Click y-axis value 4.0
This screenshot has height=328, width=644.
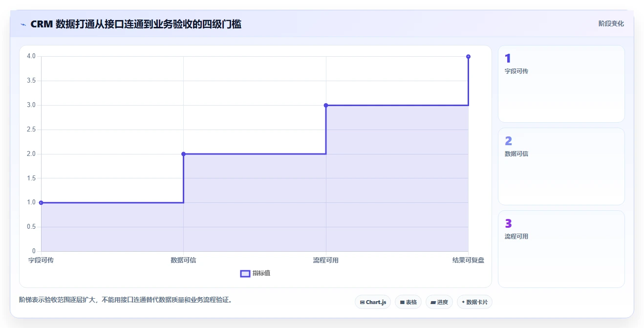[x=31, y=56]
